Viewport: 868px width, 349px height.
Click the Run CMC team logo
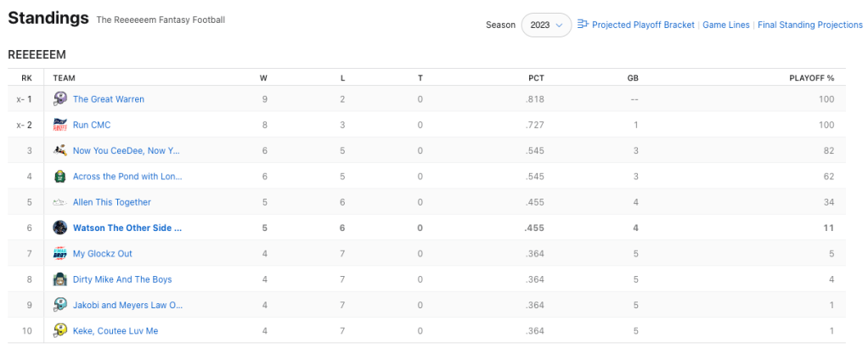tap(60, 125)
